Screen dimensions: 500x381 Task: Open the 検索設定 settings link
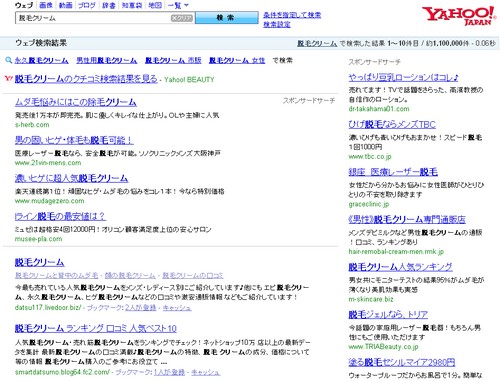pos(277,24)
